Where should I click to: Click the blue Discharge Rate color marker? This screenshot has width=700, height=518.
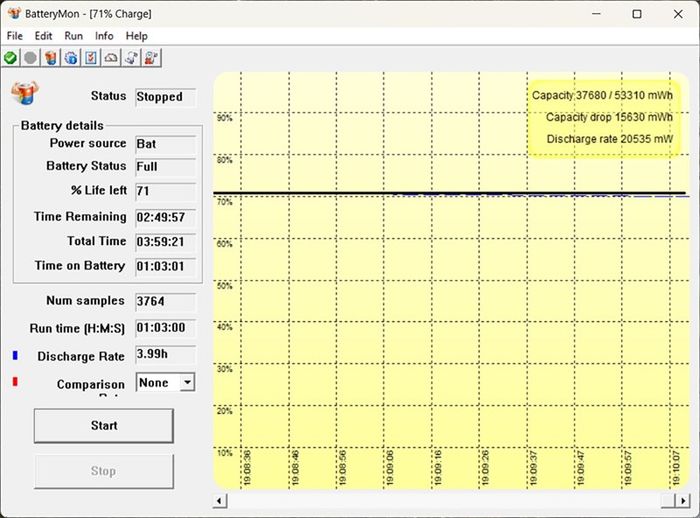point(15,355)
